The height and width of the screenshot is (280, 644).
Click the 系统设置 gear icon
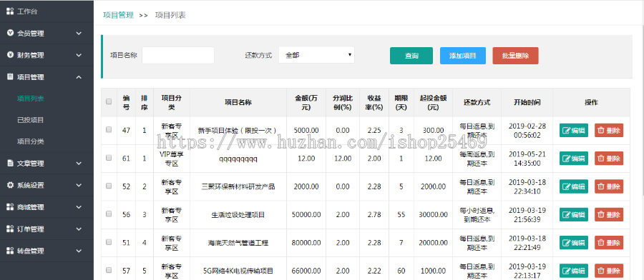point(10,185)
